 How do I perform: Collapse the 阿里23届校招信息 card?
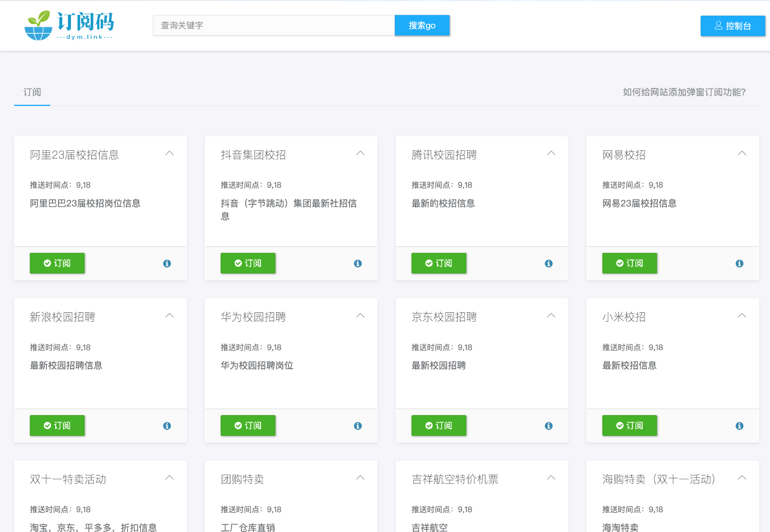pos(169,153)
